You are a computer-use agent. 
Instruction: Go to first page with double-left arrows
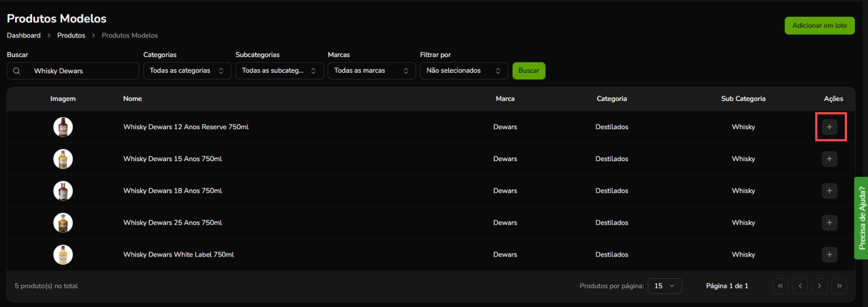pyautogui.click(x=781, y=286)
